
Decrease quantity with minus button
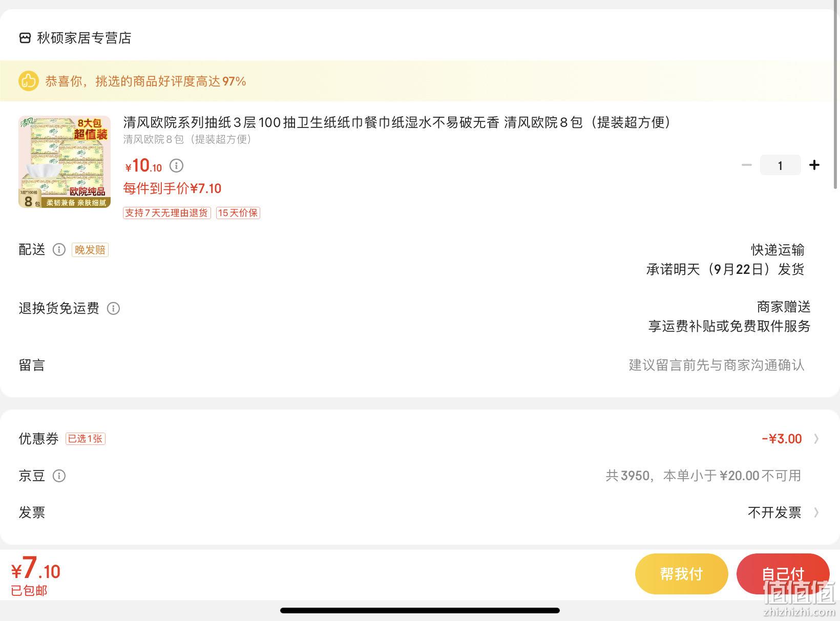[x=747, y=165]
